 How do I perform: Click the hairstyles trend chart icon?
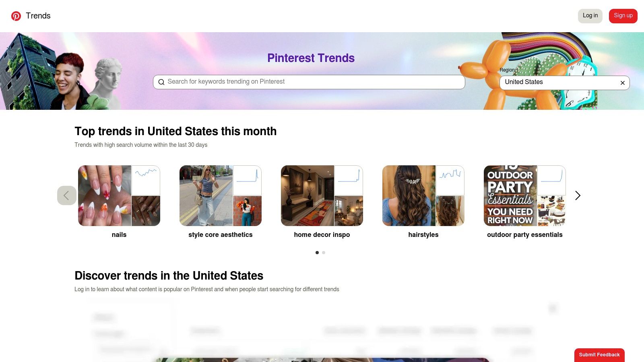(450, 181)
